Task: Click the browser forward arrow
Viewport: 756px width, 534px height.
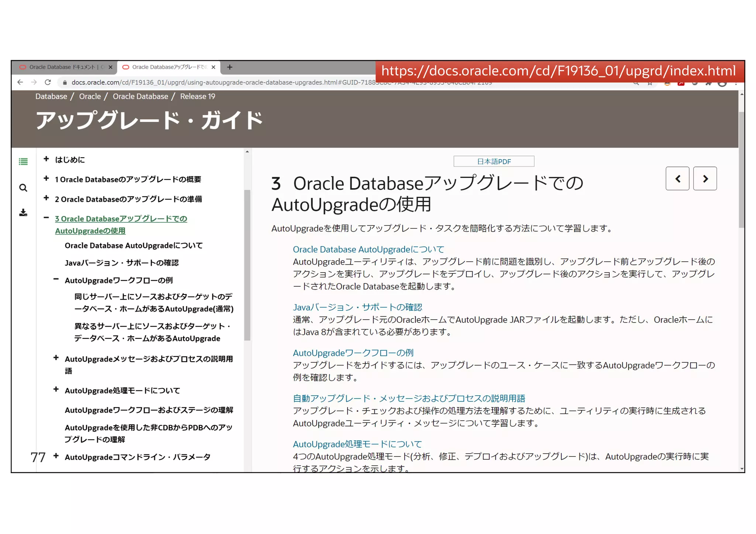Action: tap(34, 82)
